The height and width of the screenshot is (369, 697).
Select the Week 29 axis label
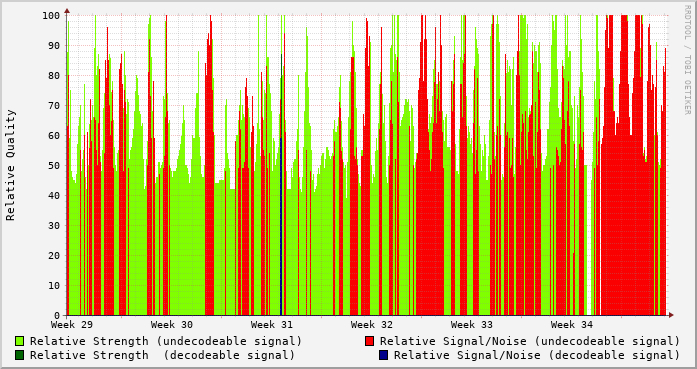[72, 325]
